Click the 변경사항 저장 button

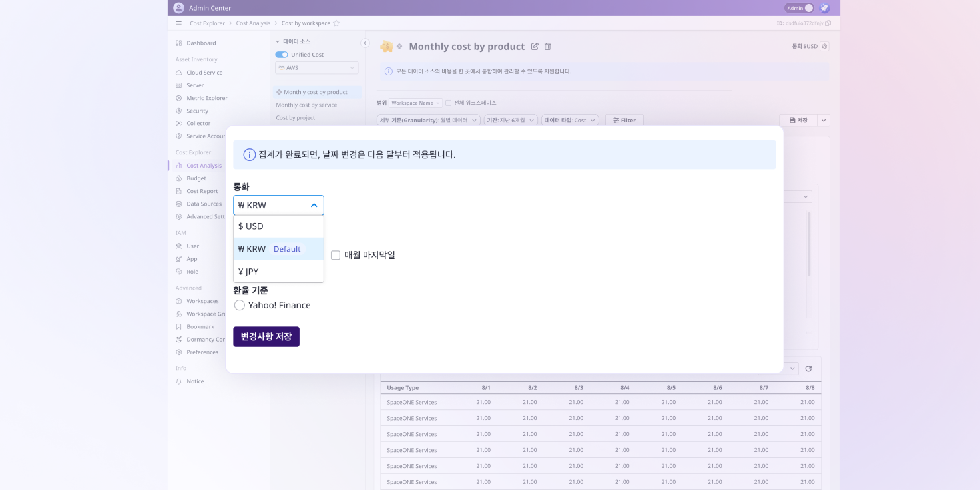click(266, 337)
